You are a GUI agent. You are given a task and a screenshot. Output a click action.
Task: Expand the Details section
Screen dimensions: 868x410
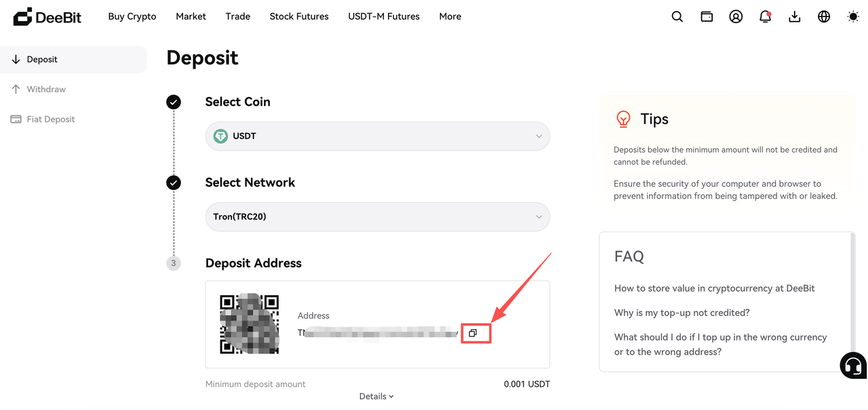click(376, 396)
